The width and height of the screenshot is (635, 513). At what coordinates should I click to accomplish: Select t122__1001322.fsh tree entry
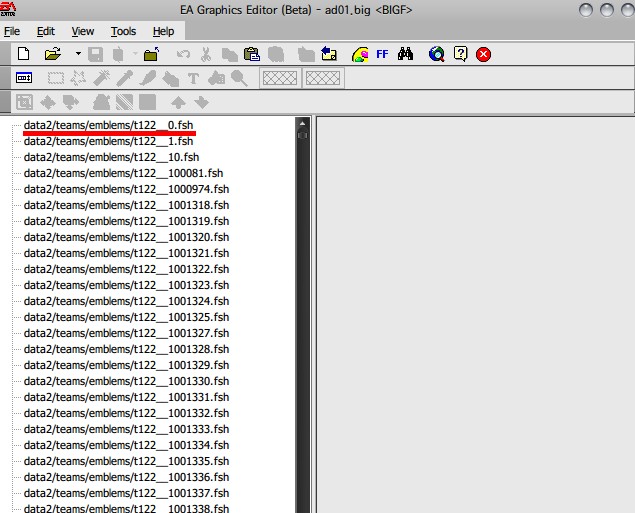pyautogui.click(x=126, y=269)
